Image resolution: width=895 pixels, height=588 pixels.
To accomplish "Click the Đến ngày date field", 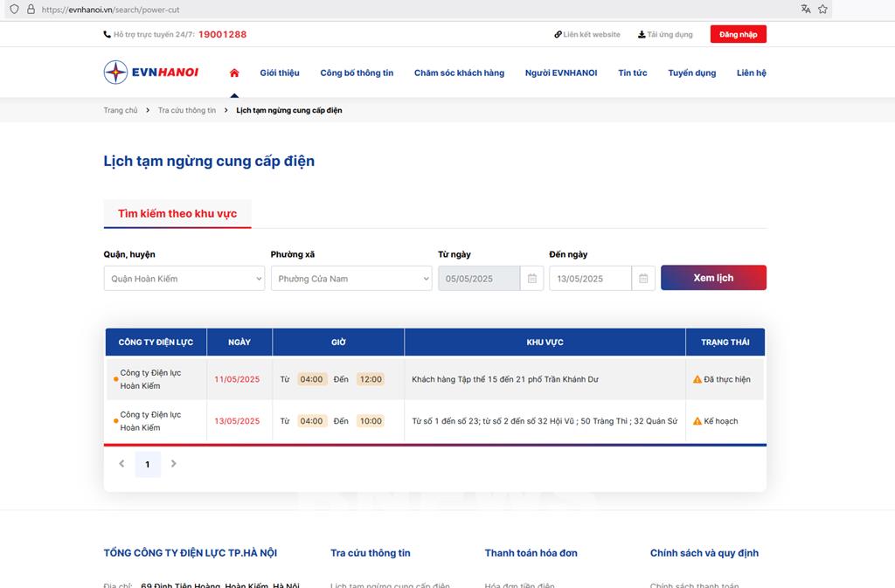I will [x=591, y=279].
